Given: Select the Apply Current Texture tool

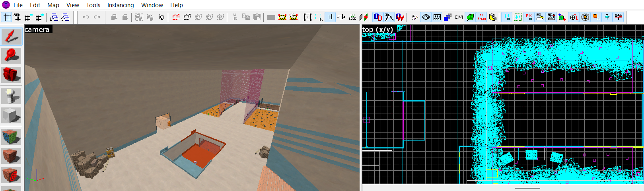Looking at the screenshot, I should click(11, 156).
